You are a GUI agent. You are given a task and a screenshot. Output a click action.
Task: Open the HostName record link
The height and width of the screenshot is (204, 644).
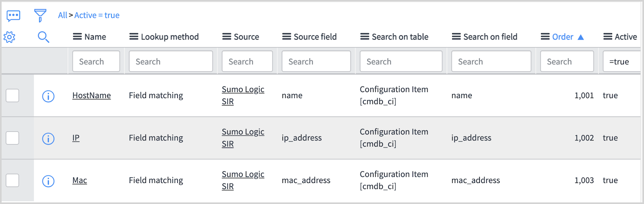click(91, 95)
